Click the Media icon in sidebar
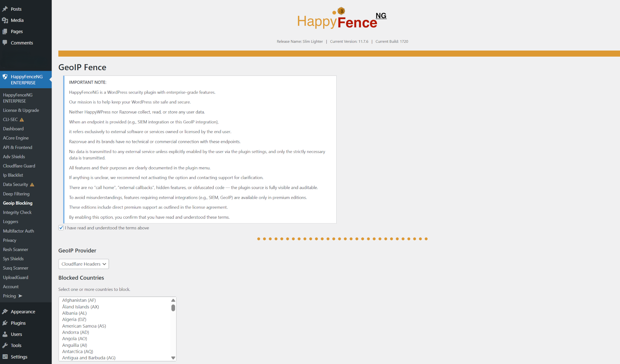 [5, 20]
